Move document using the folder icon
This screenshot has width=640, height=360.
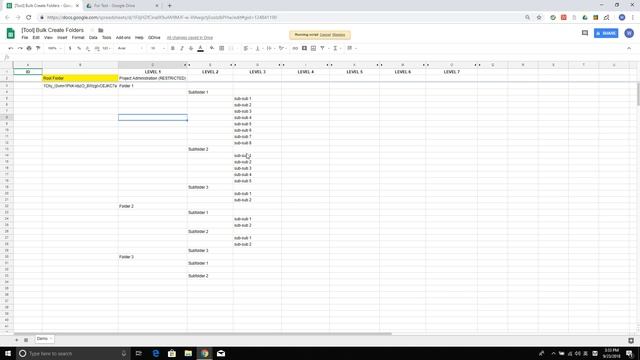pos(101,30)
